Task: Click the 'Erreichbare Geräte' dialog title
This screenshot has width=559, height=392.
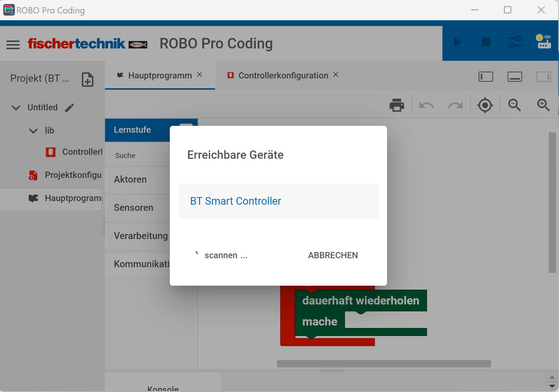Action: (x=235, y=155)
